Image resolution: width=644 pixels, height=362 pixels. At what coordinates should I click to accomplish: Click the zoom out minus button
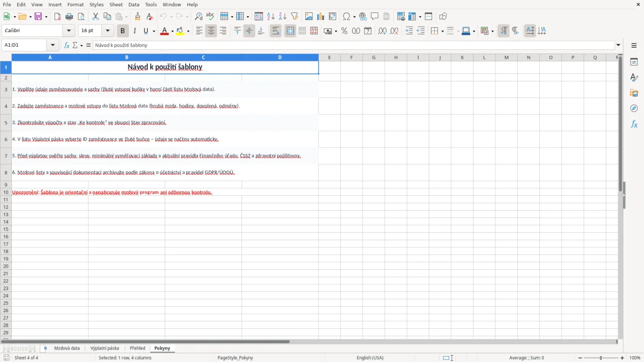[x=580, y=358]
